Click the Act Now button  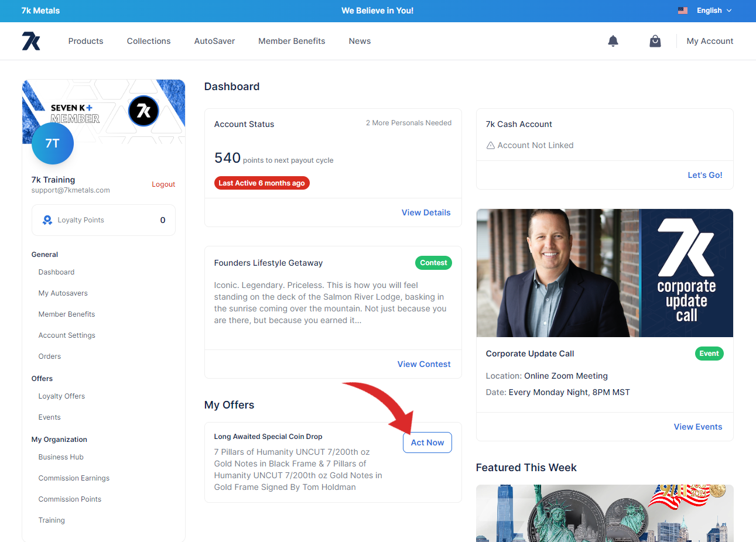point(427,442)
